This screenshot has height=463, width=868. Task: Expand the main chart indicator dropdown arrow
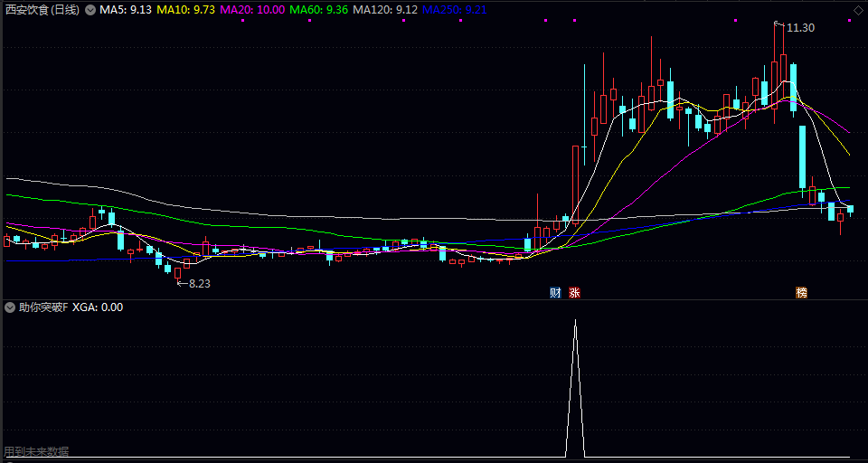point(90,10)
